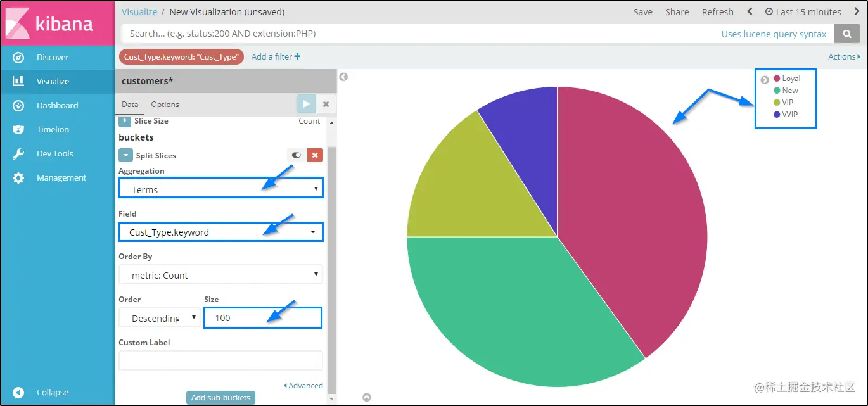The height and width of the screenshot is (406, 868).
Task: Click the plus icon of Add a filter
Action: click(x=298, y=56)
